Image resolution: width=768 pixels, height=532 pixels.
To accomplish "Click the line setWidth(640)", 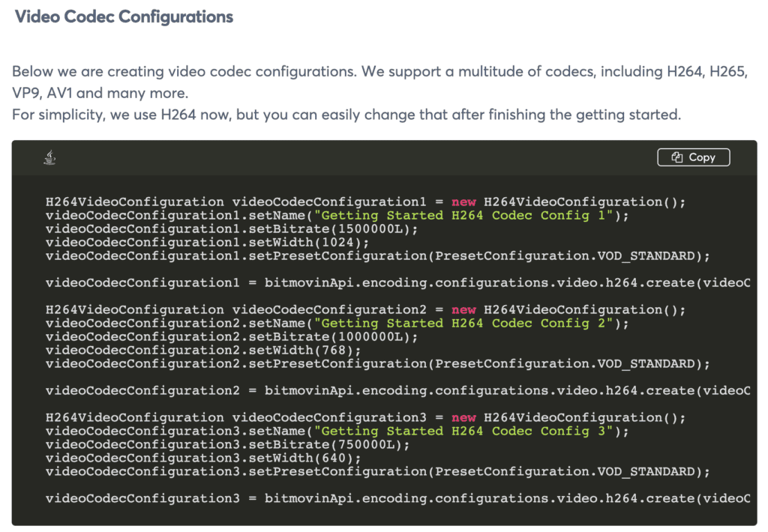I will pos(203,458).
